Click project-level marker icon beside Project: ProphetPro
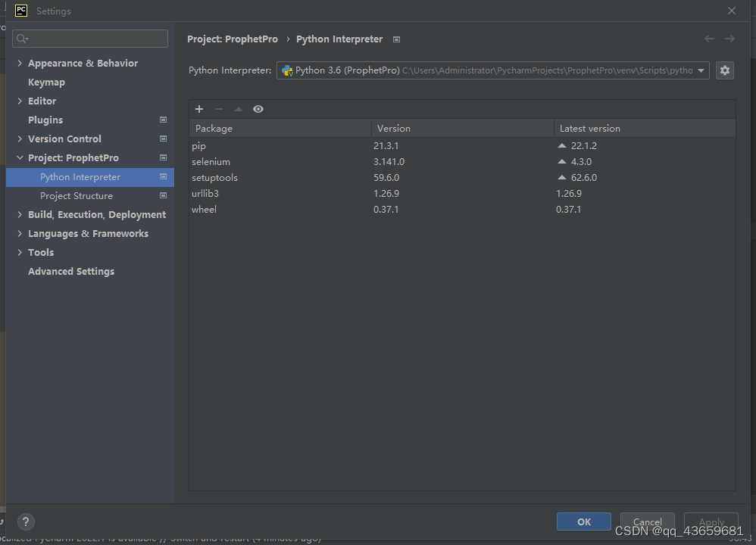Viewport: 756px width, 545px height. click(163, 157)
